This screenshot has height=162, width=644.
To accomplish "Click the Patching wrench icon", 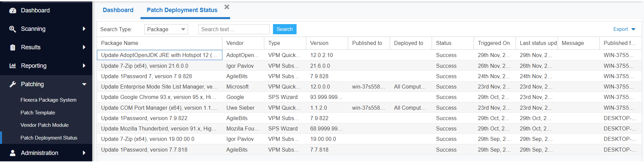I will pos(13,84).
